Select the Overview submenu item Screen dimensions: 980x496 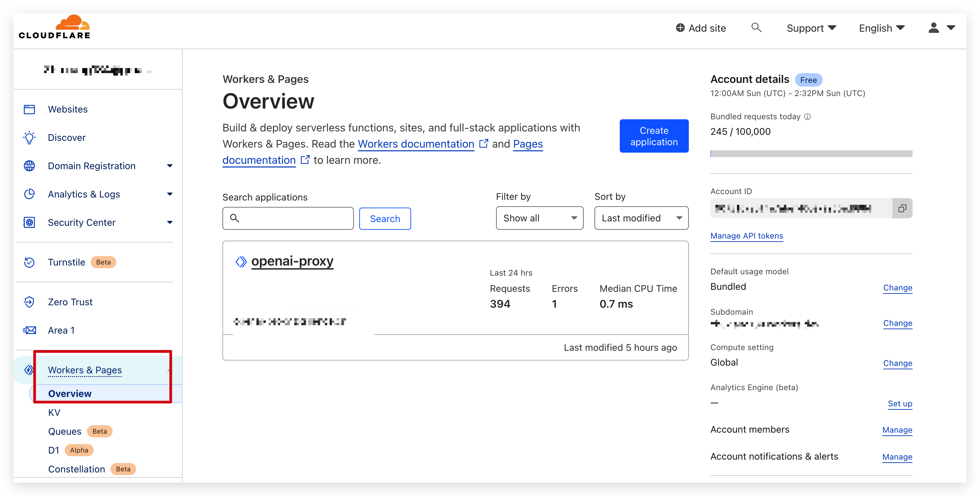tap(70, 394)
